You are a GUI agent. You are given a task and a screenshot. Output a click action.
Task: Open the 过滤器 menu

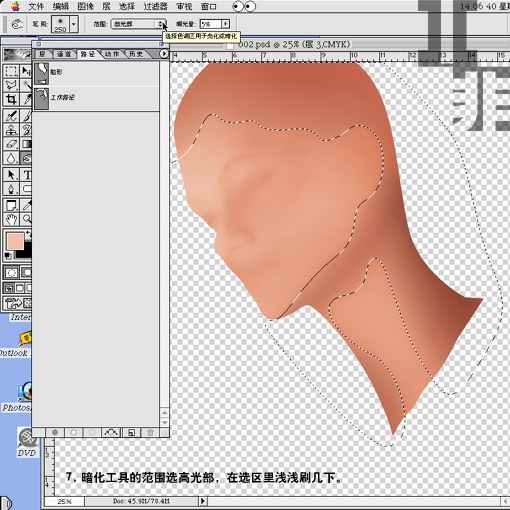155,6
